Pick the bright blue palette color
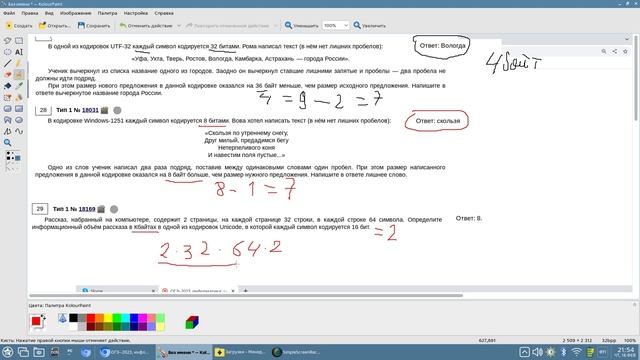The image size is (640, 360). 133,318
